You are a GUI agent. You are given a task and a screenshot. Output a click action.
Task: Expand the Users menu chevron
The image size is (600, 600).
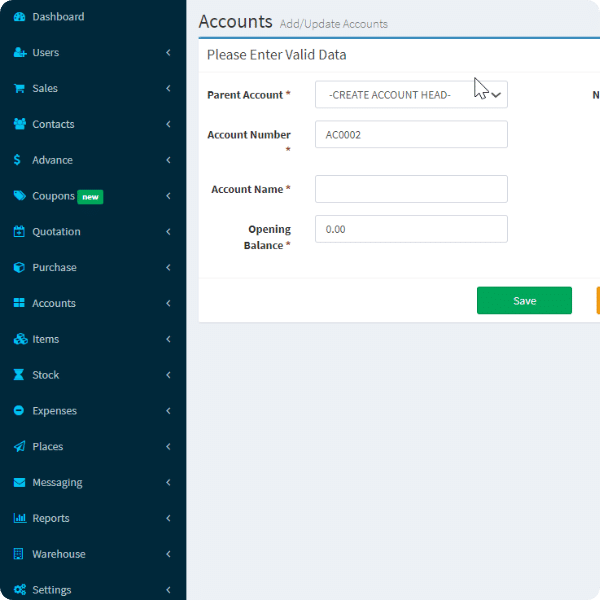tap(168, 53)
